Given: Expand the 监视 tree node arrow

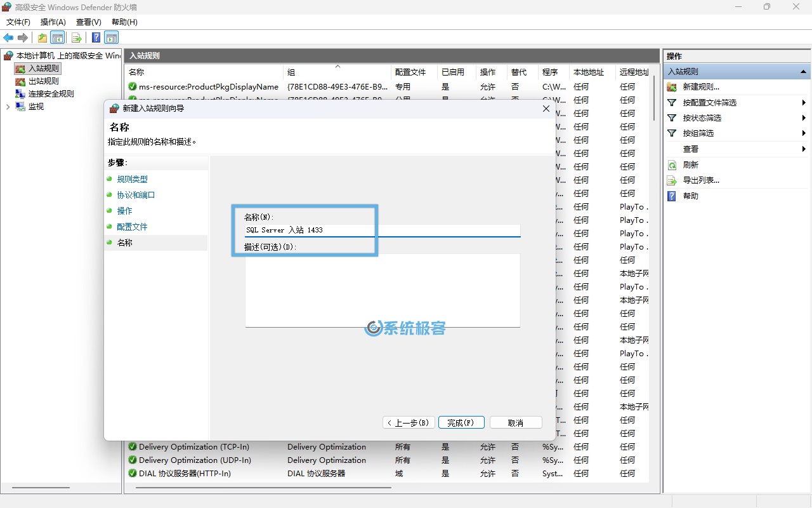Looking at the screenshot, I should tap(8, 107).
